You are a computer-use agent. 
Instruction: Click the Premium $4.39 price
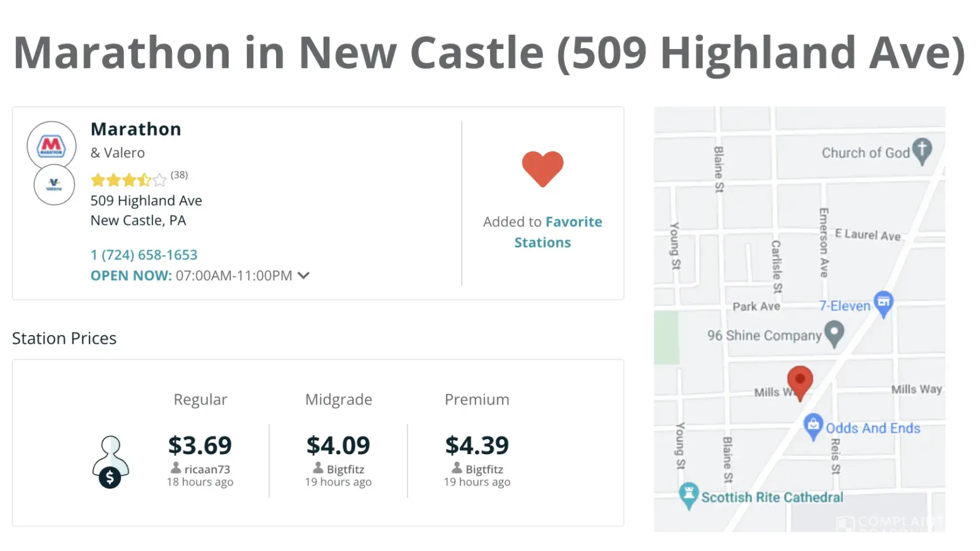(477, 445)
